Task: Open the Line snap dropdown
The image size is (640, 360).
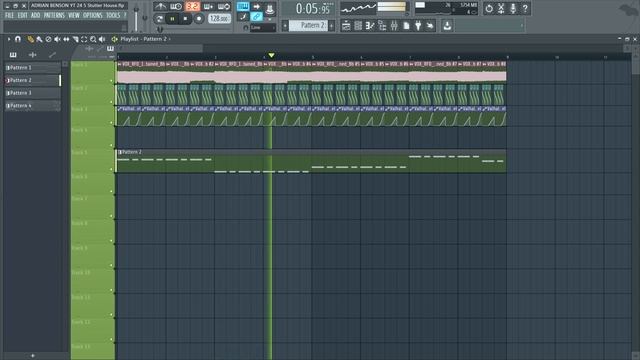Action: pos(263,27)
